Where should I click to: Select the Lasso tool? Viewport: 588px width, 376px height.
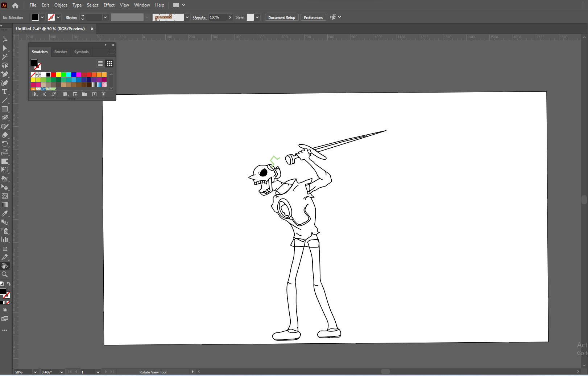5,65
